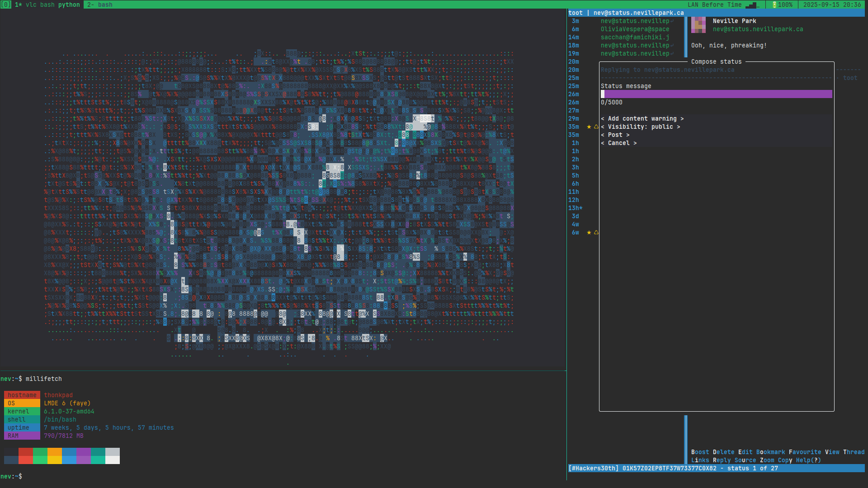Viewport: 868px width, 488px height.
Task: Change Visibility: public setting
Action: (x=640, y=127)
